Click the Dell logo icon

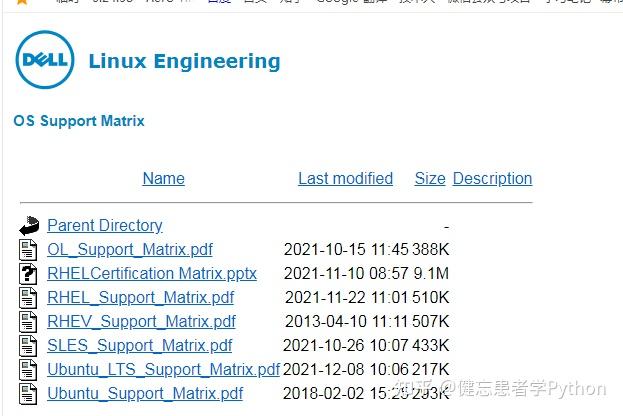[x=45, y=60]
